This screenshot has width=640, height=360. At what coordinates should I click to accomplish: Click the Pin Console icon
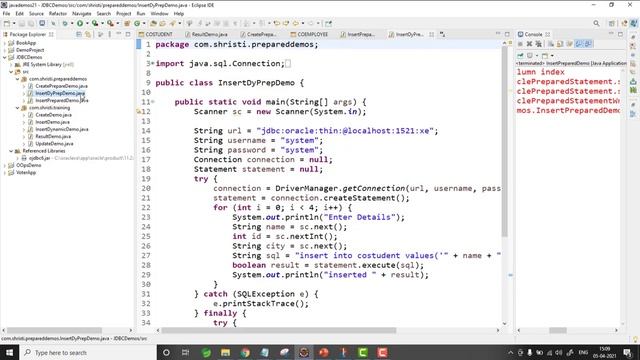tap(520, 56)
